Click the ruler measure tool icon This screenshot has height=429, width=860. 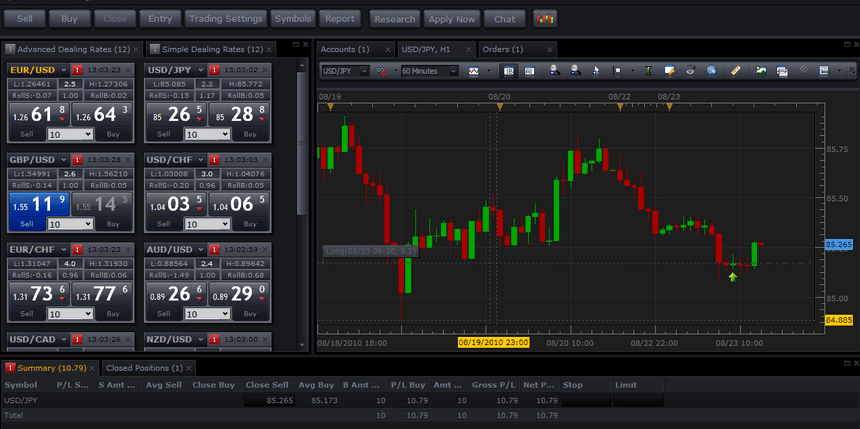(x=736, y=71)
